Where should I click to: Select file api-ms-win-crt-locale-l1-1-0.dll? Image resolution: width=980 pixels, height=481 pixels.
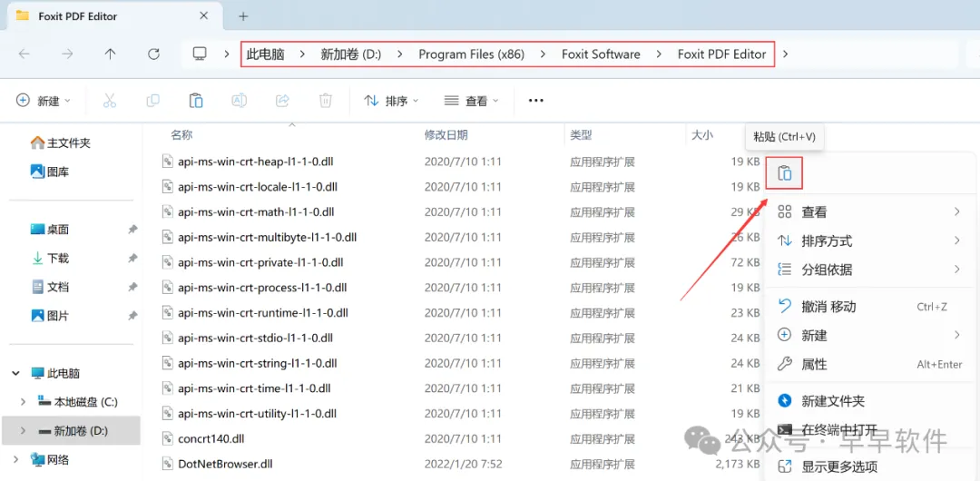258,186
